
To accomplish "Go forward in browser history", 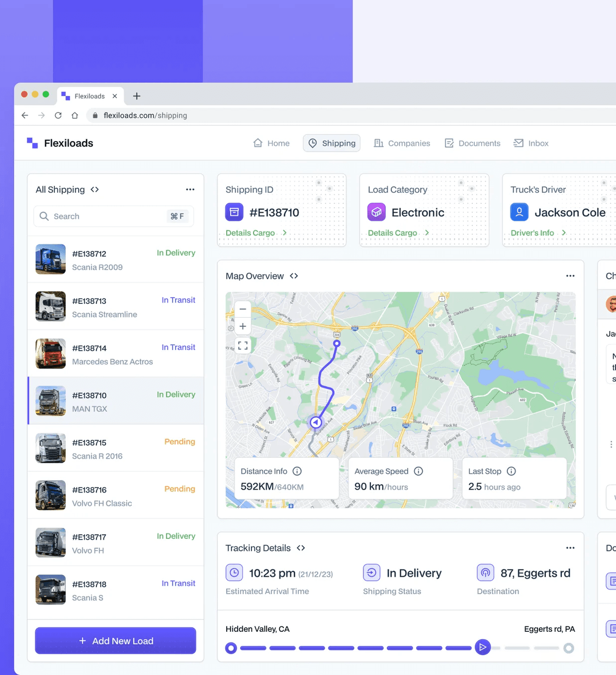I will (x=41, y=115).
